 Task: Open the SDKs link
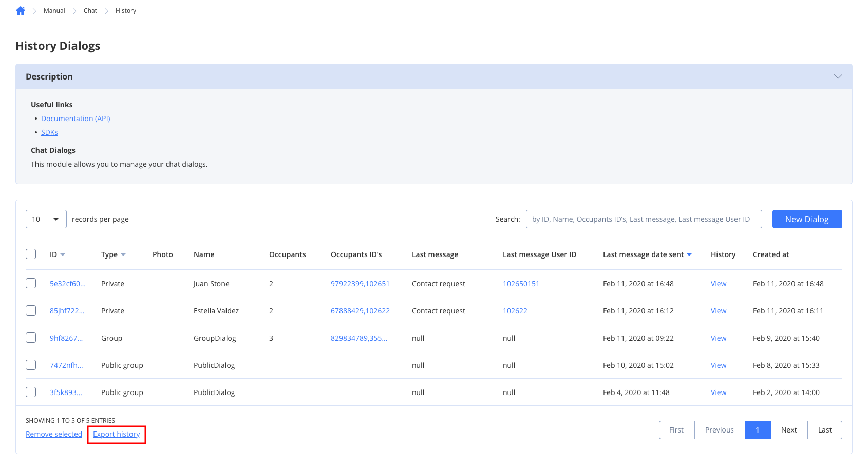pos(49,132)
